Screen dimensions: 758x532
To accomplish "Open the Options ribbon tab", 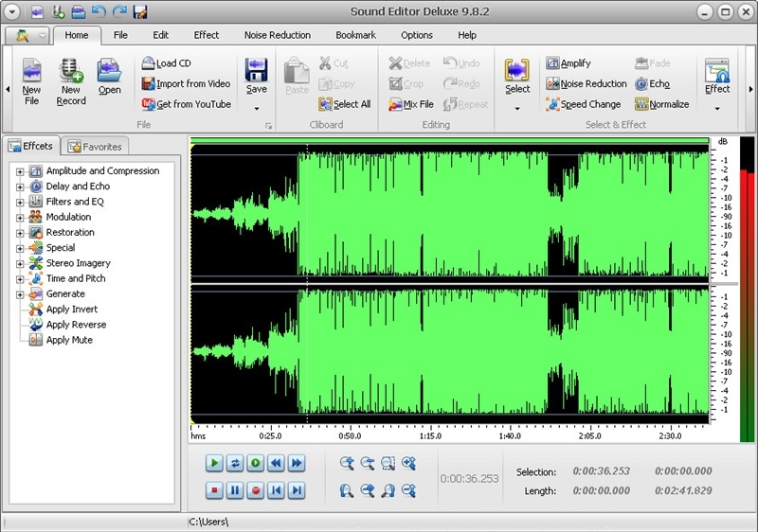I will click(x=417, y=35).
